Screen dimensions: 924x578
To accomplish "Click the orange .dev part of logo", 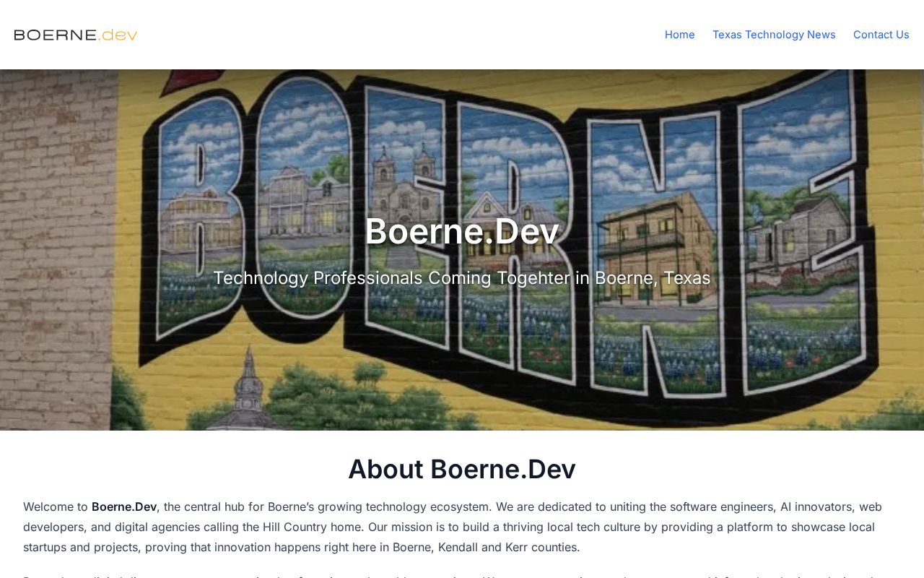I will (x=119, y=35).
